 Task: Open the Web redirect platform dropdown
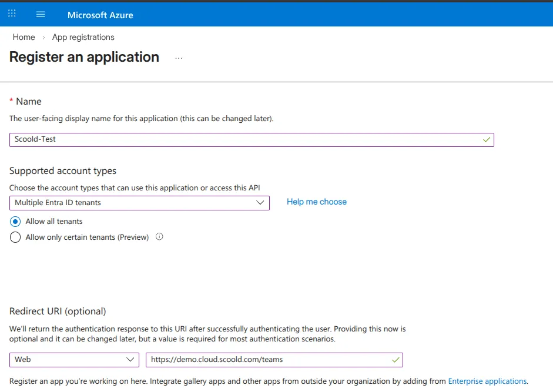[74, 359]
